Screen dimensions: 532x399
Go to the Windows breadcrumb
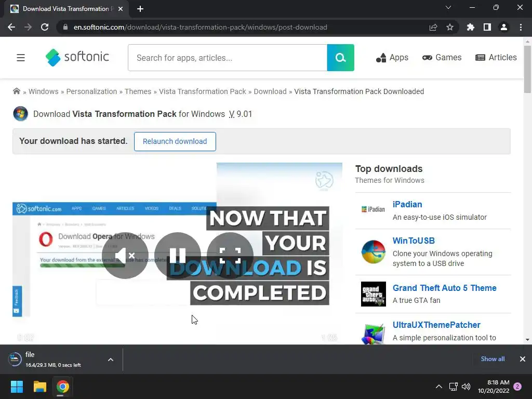click(x=44, y=91)
